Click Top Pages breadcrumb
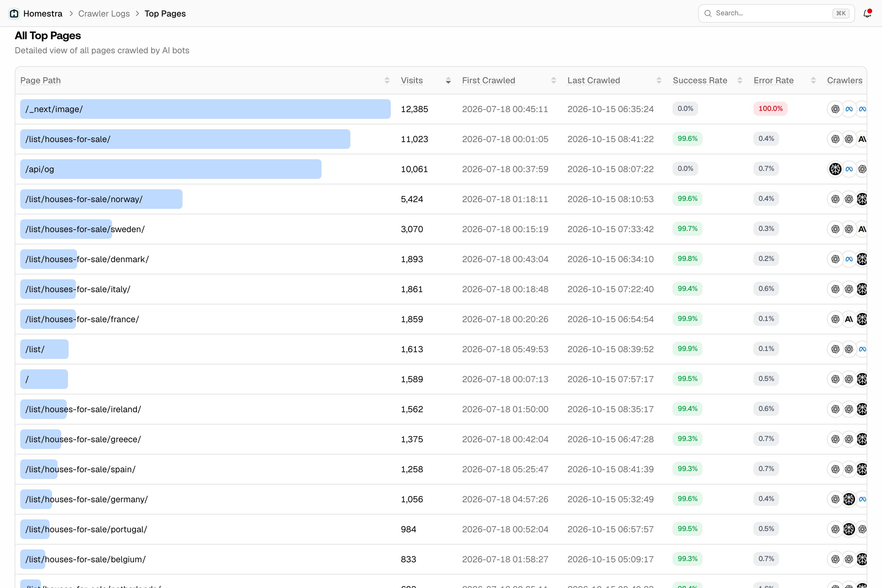Image resolution: width=882 pixels, height=588 pixels. [165, 13]
